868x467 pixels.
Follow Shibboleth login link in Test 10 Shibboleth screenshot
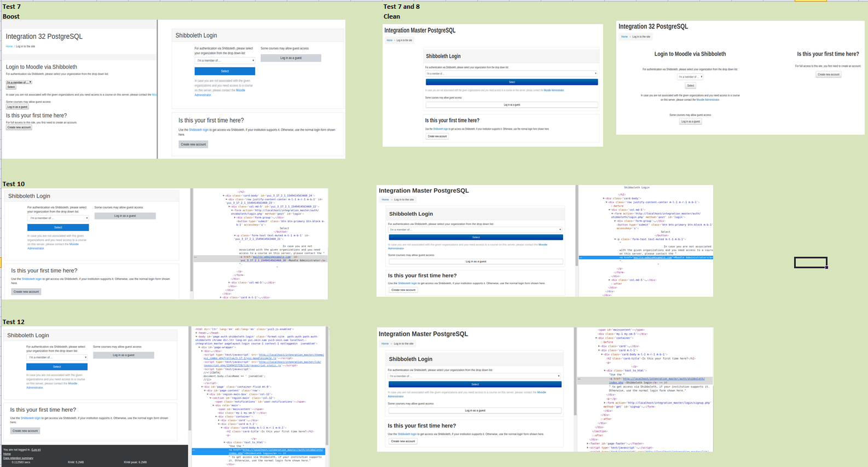[x=31, y=279]
